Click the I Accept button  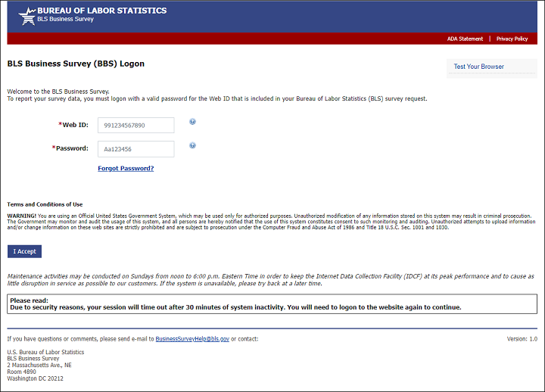coord(25,251)
